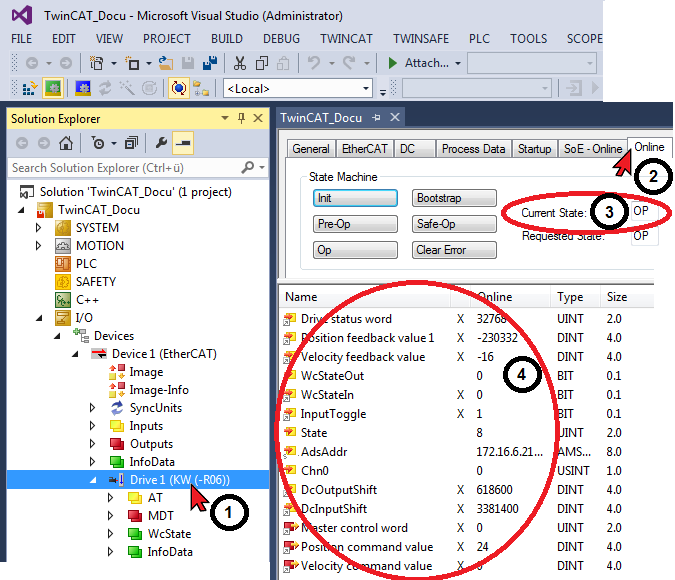Viewport: 675px width, 580px height.
Task: Click the Safe-Op state button
Action: click(454, 224)
